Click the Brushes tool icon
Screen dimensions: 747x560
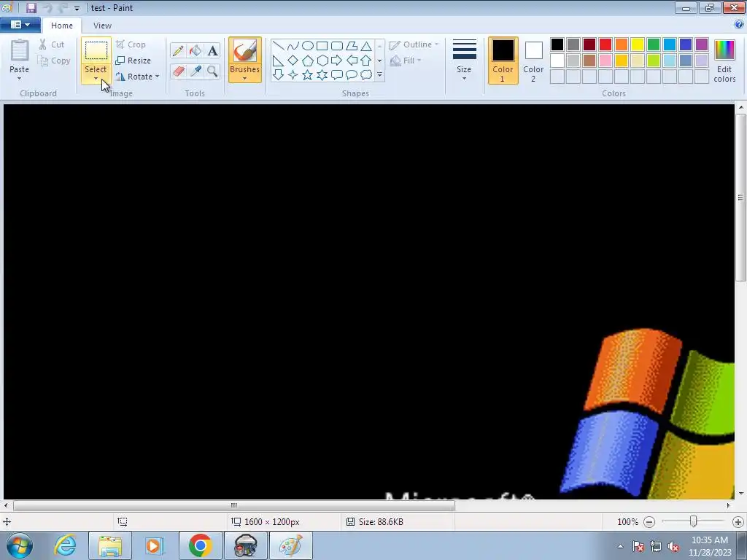tap(245, 50)
